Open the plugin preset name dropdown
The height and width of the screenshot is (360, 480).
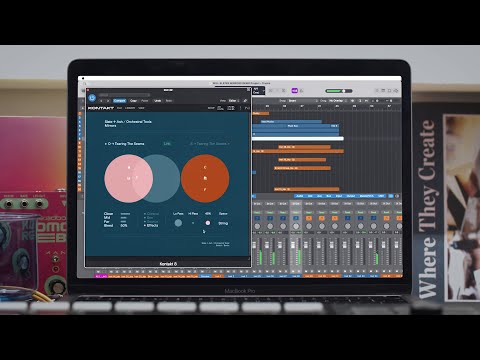pyautogui.click(x=124, y=95)
